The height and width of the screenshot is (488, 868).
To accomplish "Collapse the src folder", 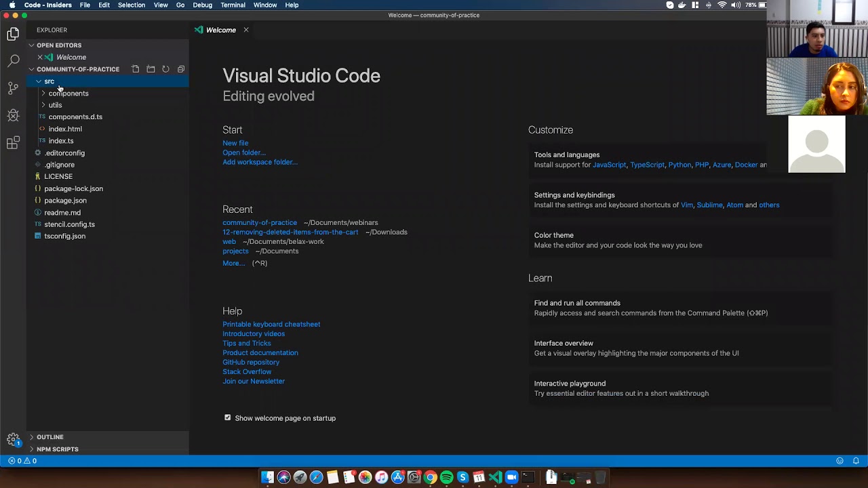I will pyautogui.click(x=108, y=81).
